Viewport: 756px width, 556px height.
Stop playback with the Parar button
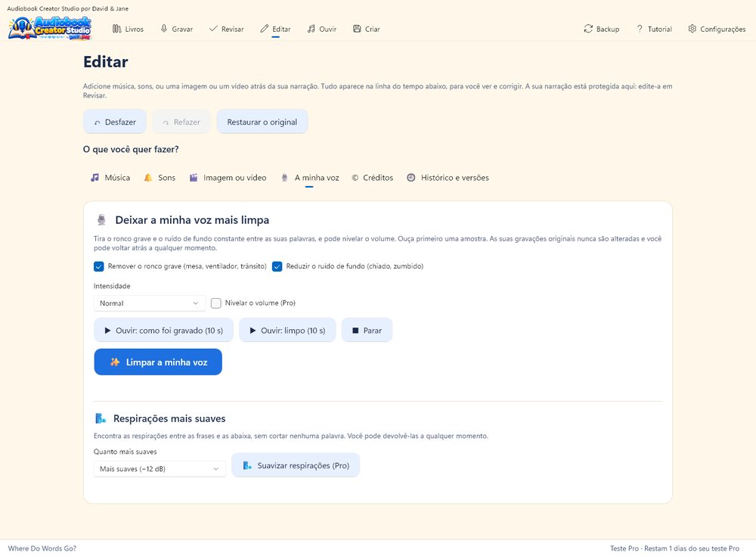(x=367, y=331)
